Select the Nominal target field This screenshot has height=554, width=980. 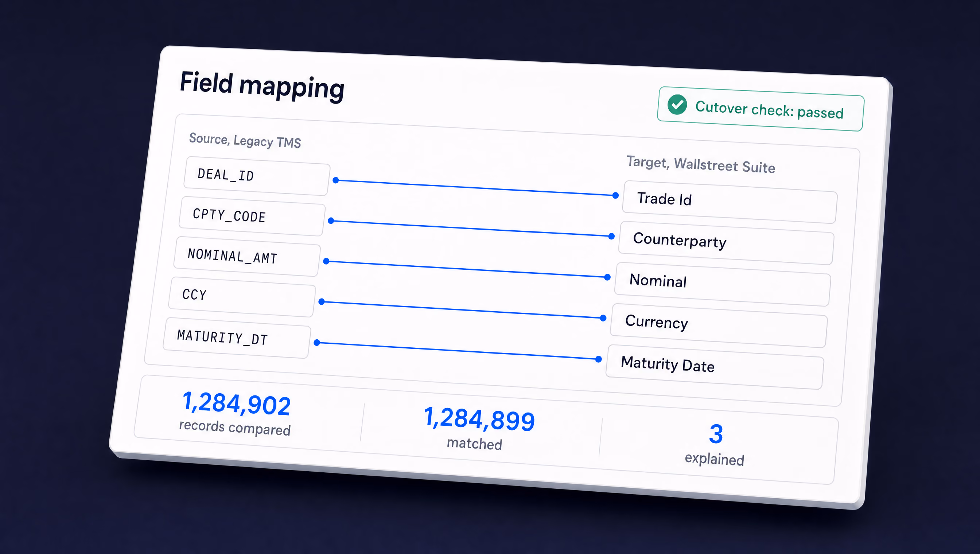point(722,284)
